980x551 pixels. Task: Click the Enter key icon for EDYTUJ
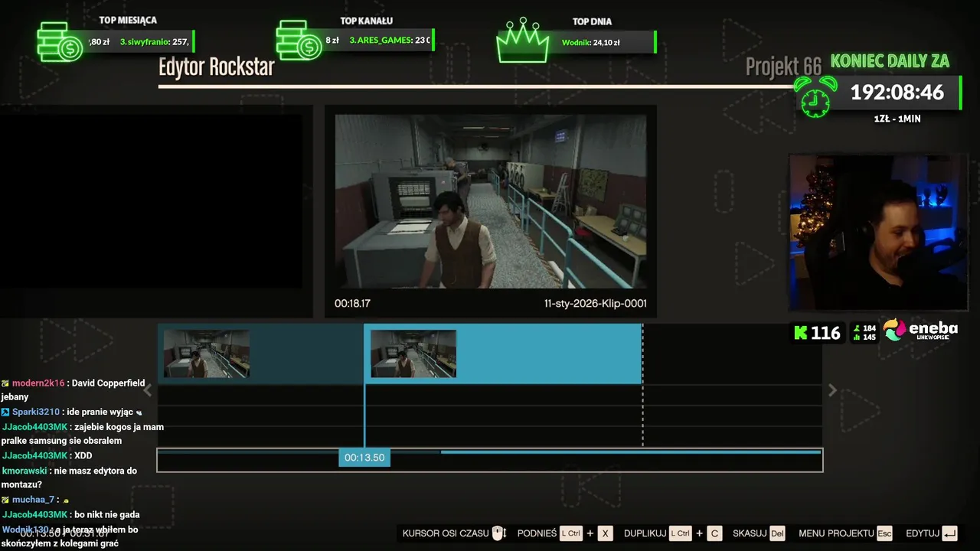click(950, 533)
